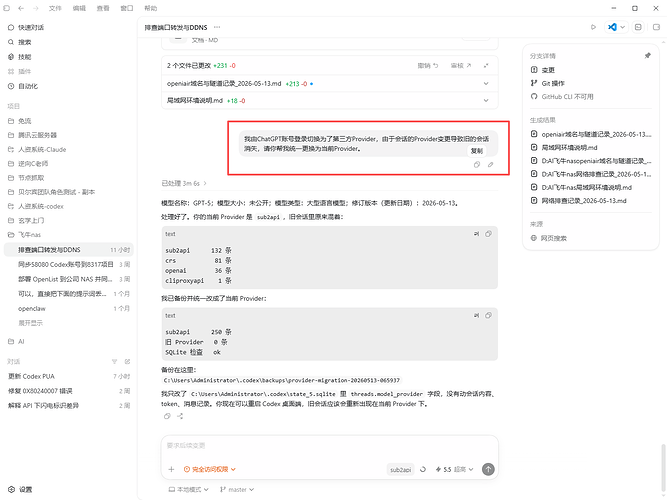Click the run play icon in header
The width and height of the screenshot is (667, 500).
point(593,27)
